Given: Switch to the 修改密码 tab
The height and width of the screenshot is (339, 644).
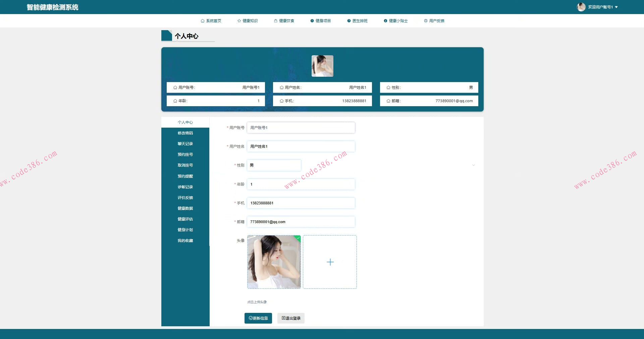Looking at the screenshot, I should point(185,133).
